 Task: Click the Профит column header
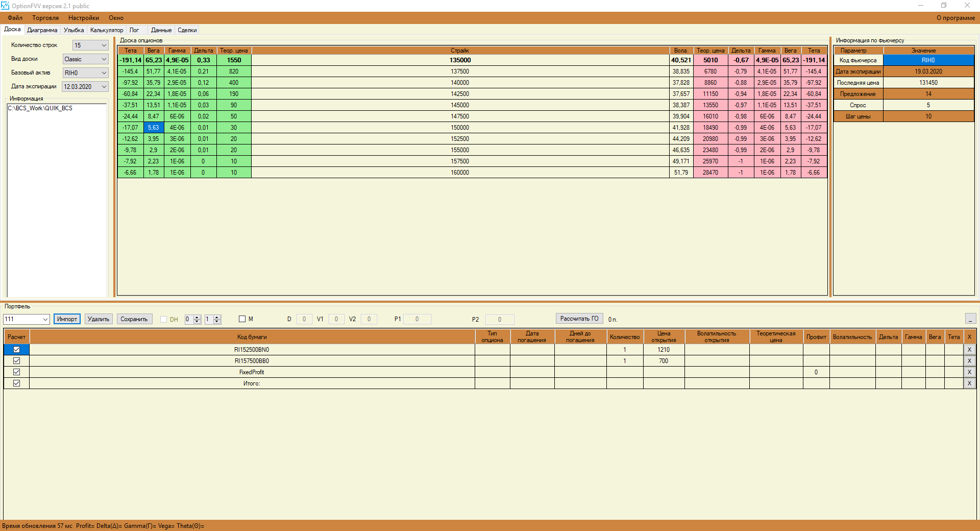tap(816, 337)
